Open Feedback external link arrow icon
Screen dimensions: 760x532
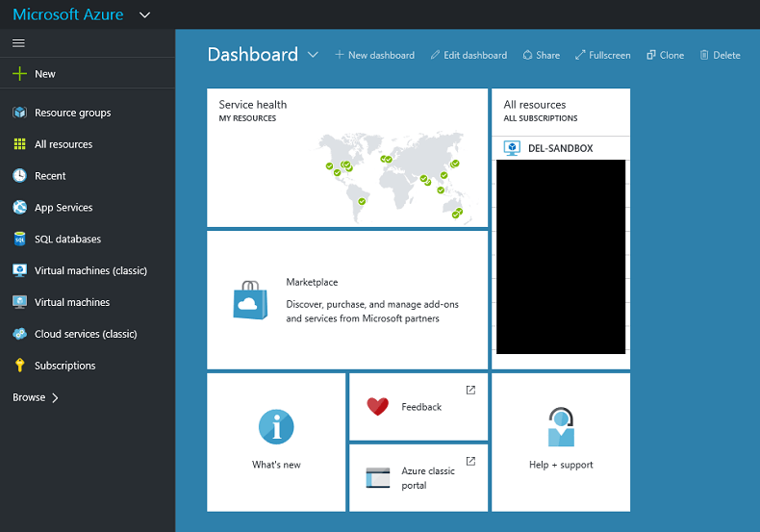tap(470, 390)
